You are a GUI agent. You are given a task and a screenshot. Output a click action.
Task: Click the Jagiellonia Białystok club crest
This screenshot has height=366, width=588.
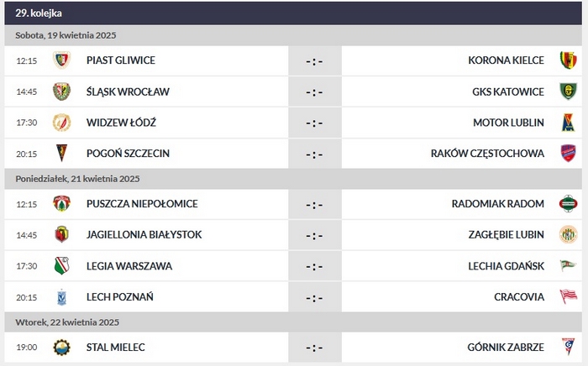[61, 235]
